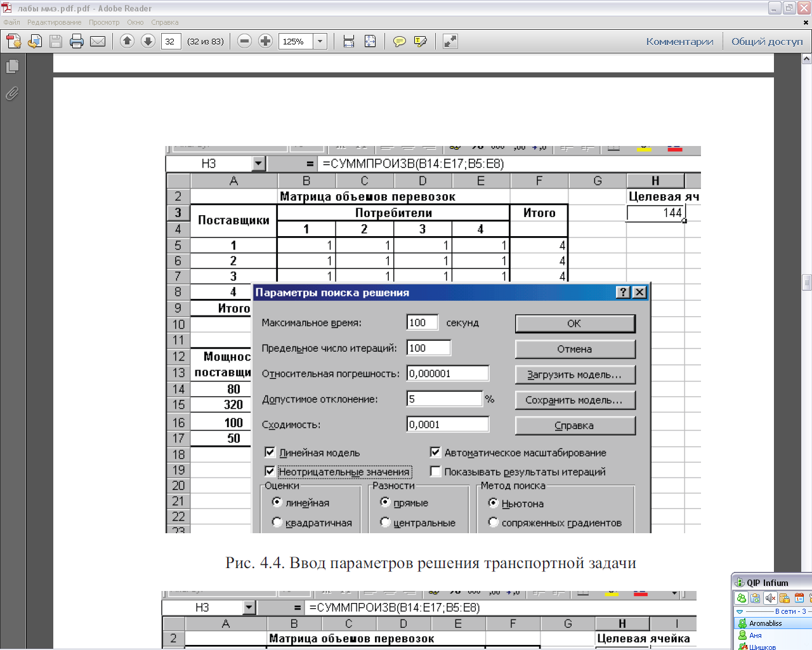812x650 pixels.
Task: Click the Отмена button
Action: pyautogui.click(x=575, y=349)
